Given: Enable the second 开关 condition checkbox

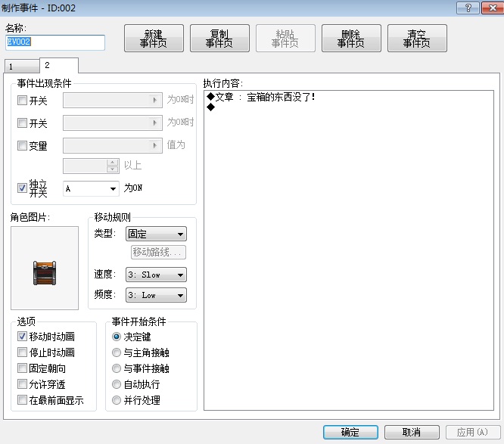Looking at the screenshot, I should pos(22,123).
